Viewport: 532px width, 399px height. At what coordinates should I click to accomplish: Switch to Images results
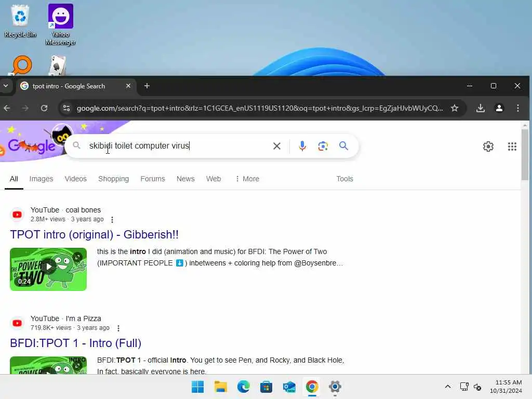coord(41,179)
